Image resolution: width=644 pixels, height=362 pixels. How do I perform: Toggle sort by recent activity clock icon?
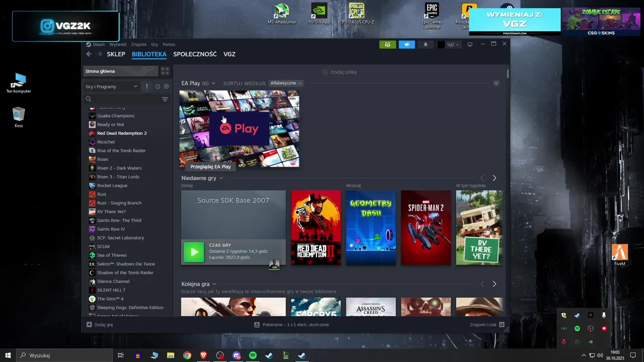[157, 86]
